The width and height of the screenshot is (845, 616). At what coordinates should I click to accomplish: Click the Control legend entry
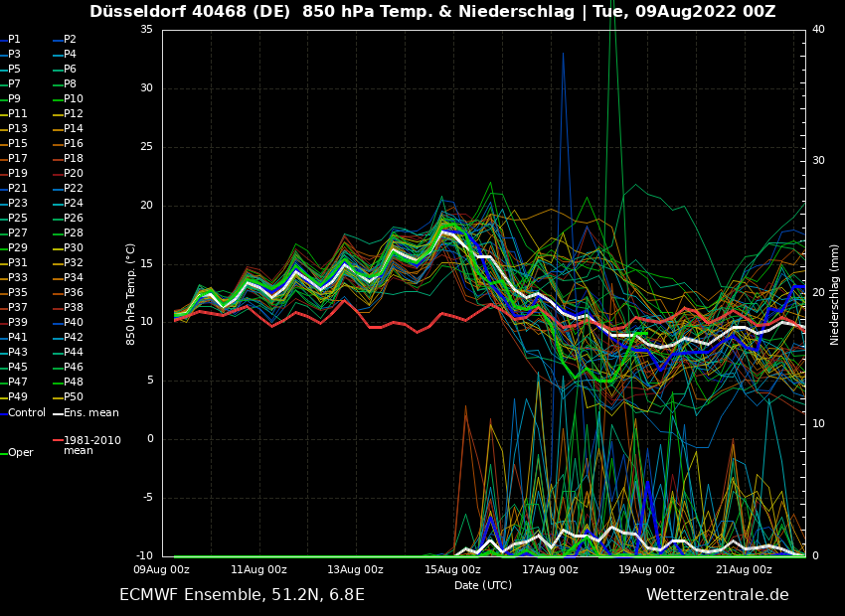coord(27,412)
